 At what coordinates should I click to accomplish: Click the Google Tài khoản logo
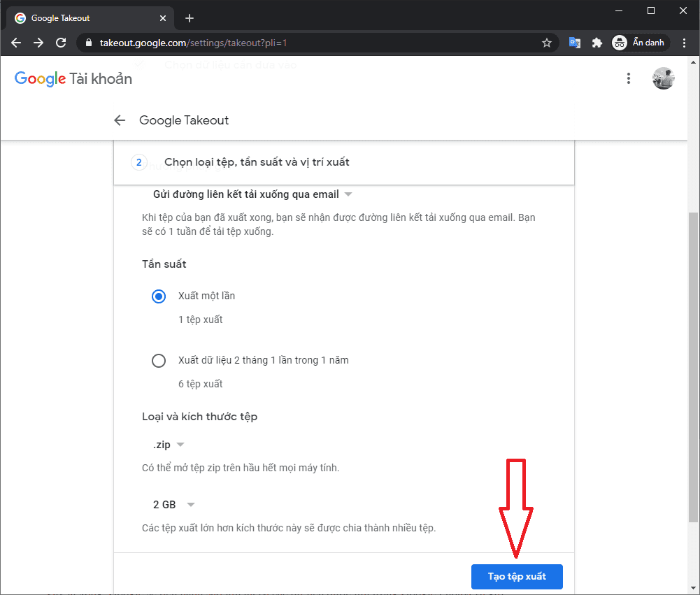pos(73,79)
